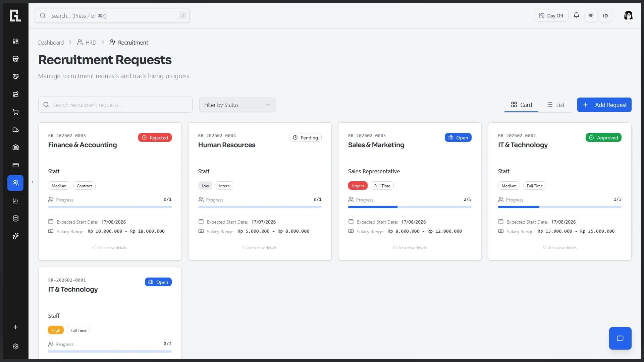Open the database icon in sidebar
The image size is (644, 362).
point(15,218)
